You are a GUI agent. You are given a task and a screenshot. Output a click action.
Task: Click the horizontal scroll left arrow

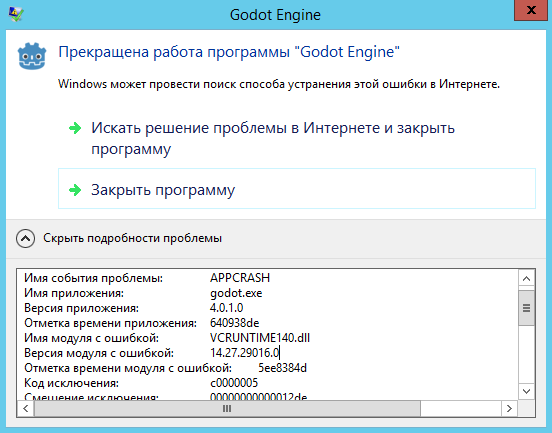(25, 408)
